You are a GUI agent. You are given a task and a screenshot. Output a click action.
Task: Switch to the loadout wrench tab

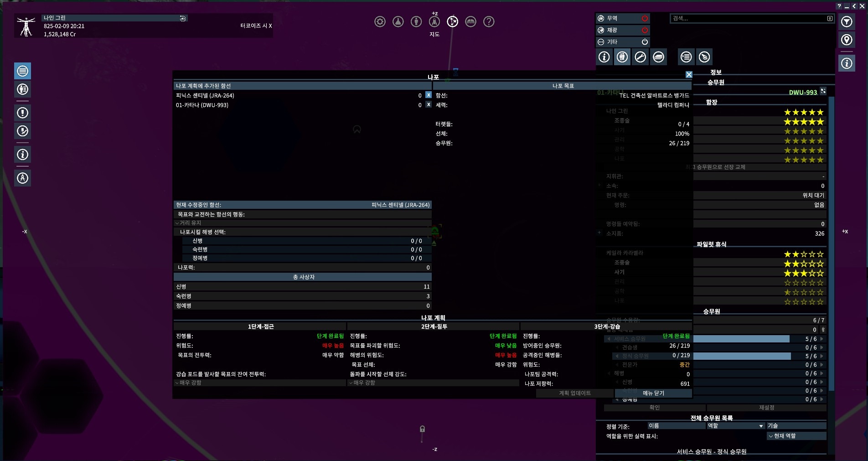(641, 57)
